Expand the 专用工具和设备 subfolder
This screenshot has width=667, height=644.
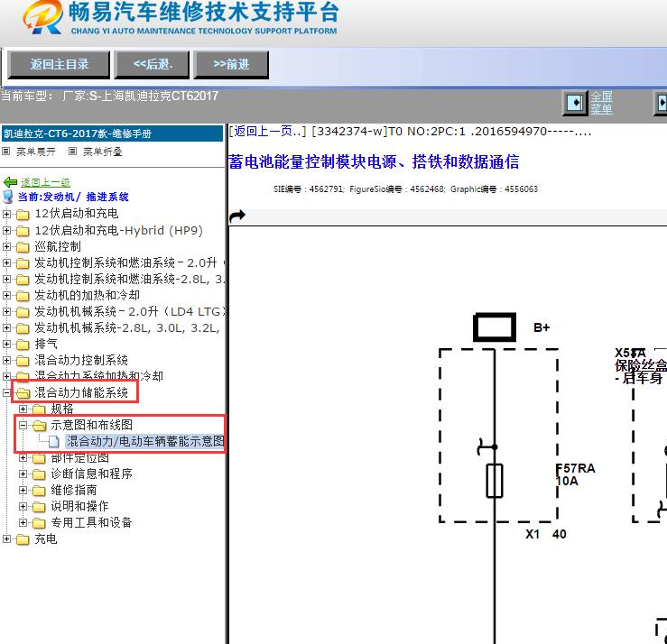pyautogui.click(x=23, y=522)
